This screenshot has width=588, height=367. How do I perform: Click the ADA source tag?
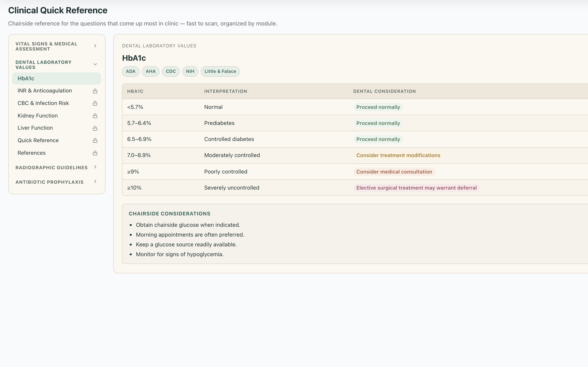click(x=131, y=71)
